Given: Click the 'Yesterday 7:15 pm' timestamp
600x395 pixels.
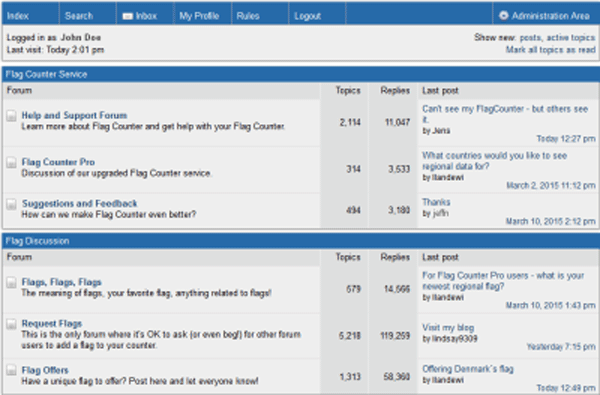Looking at the screenshot, I should pos(561,347).
